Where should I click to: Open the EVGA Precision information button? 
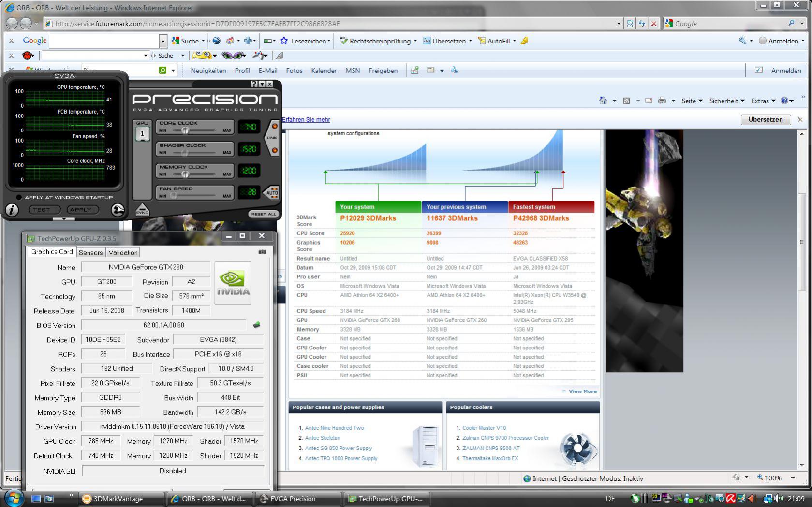(12, 210)
